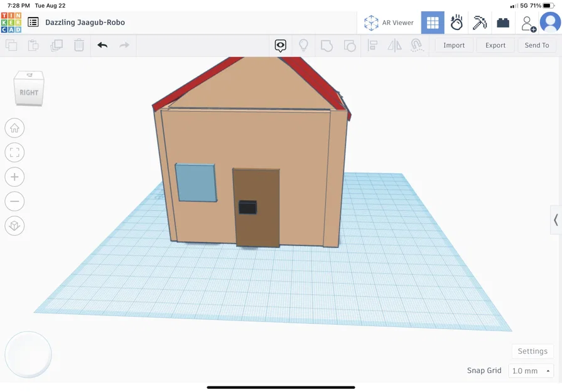
Task: Click the Paste icon
Action: (x=33, y=45)
